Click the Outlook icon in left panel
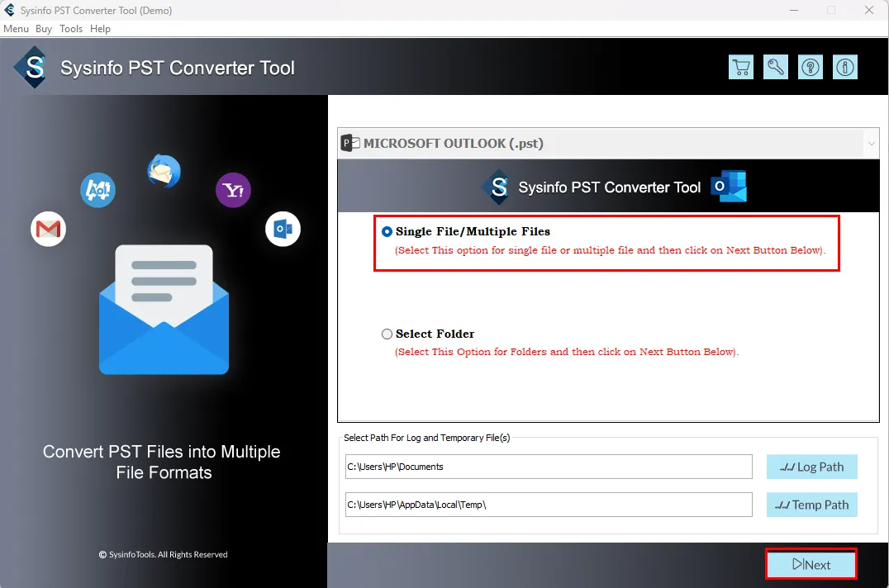 283,229
